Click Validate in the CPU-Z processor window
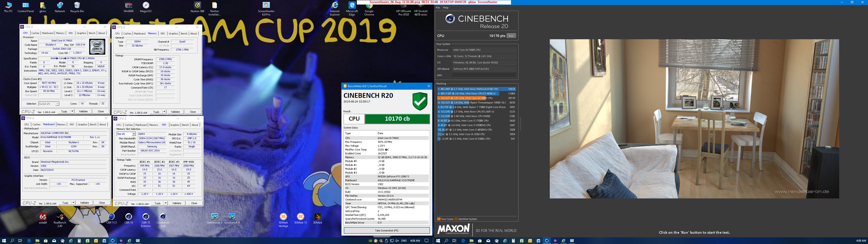Viewport: 868px width, 244px height. point(84,111)
